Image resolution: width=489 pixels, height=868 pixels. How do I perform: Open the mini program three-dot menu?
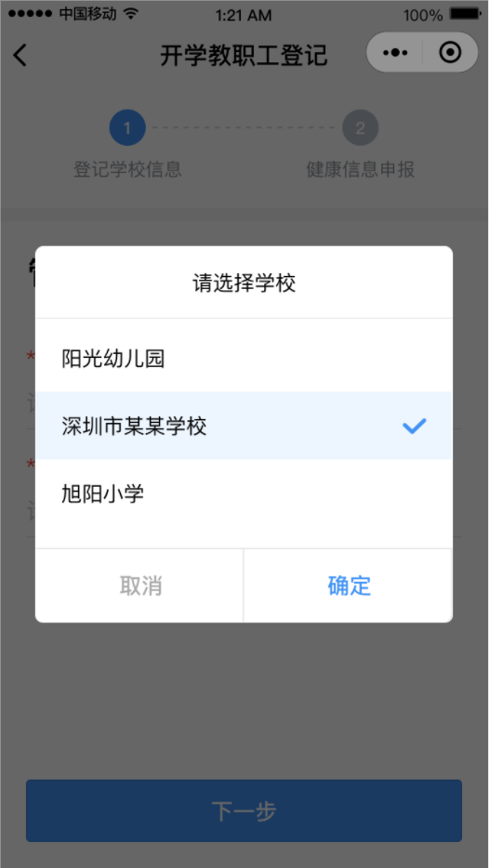tap(395, 53)
